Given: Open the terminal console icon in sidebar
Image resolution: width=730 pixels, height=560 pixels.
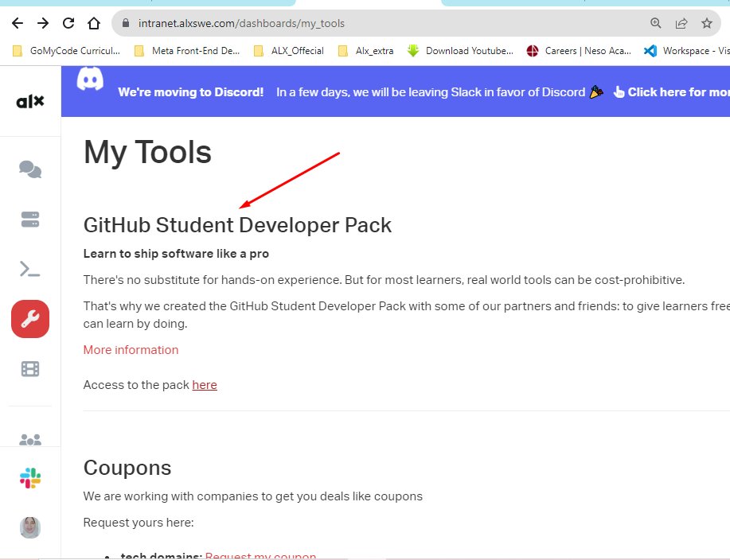Looking at the screenshot, I should point(29,269).
